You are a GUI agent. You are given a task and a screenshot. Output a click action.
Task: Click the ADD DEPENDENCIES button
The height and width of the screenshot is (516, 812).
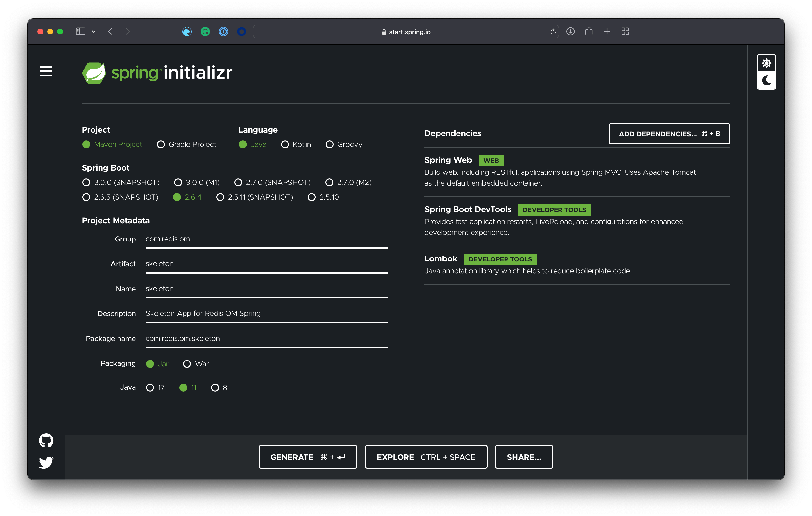coord(669,134)
